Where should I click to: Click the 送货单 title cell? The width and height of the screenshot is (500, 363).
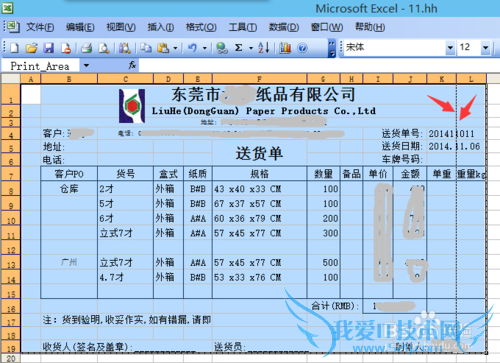click(x=259, y=154)
